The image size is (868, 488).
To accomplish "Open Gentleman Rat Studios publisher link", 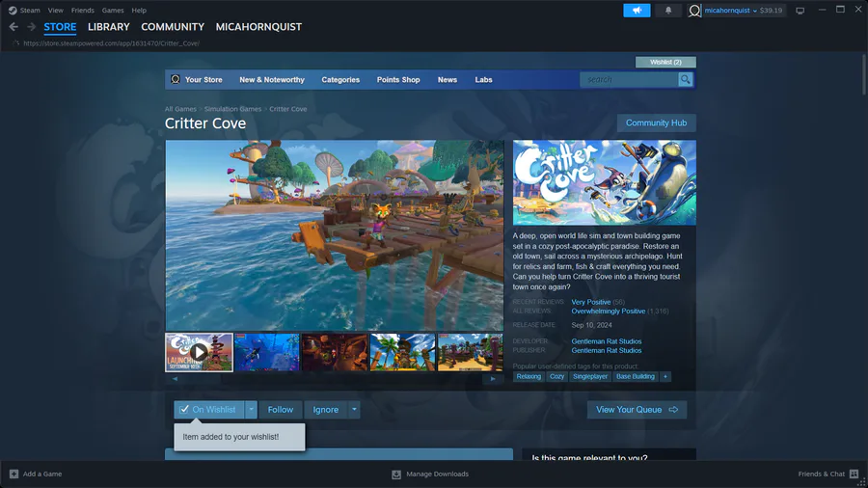I will [607, 350].
